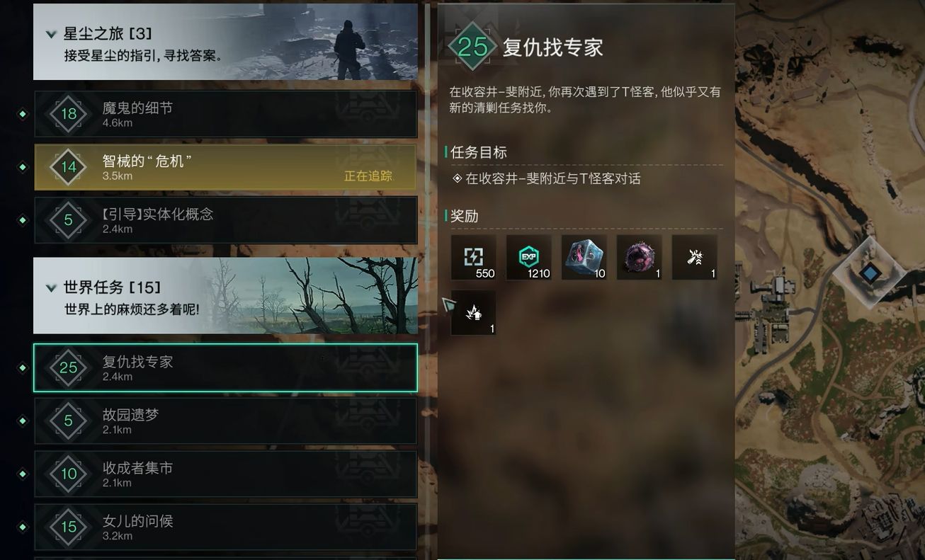
Task: Collapse the 星尘之旅 [3] quest category
Action: 51,34
